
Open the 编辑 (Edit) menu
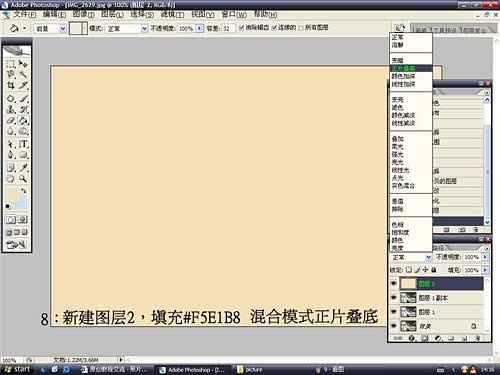tap(54, 15)
